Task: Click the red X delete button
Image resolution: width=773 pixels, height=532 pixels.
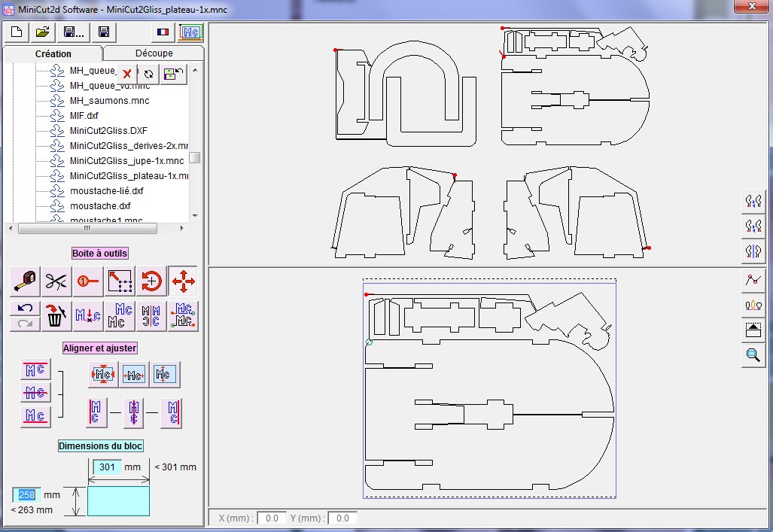Action: [126, 74]
